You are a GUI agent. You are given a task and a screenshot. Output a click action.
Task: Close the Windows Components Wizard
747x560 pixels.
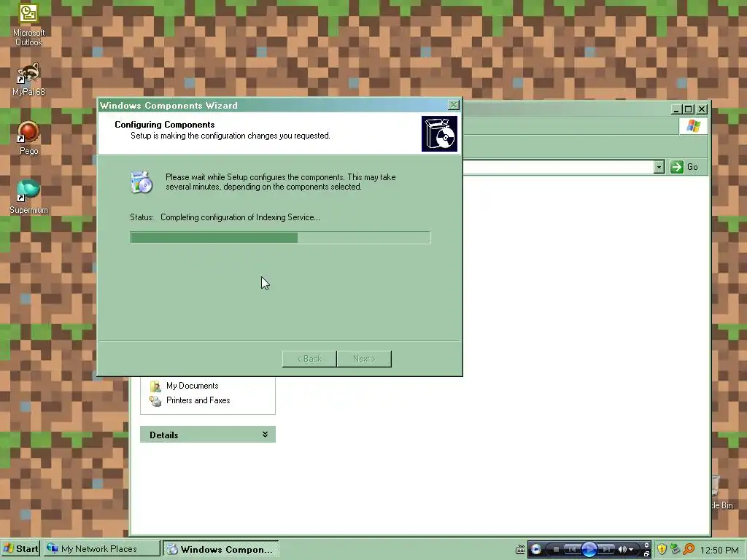(454, 105)
